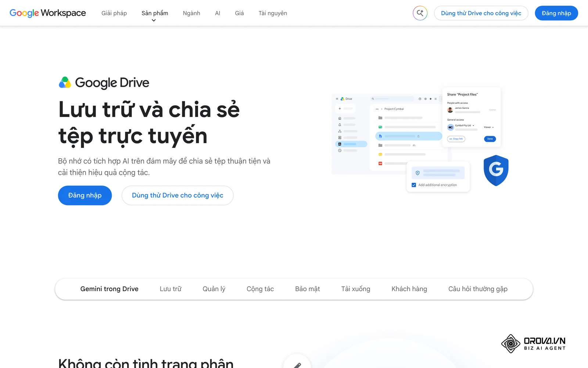Screen dimensions: 588x368
Task: Select the Lưu trữ tab
Action: [x=171, y=289]
